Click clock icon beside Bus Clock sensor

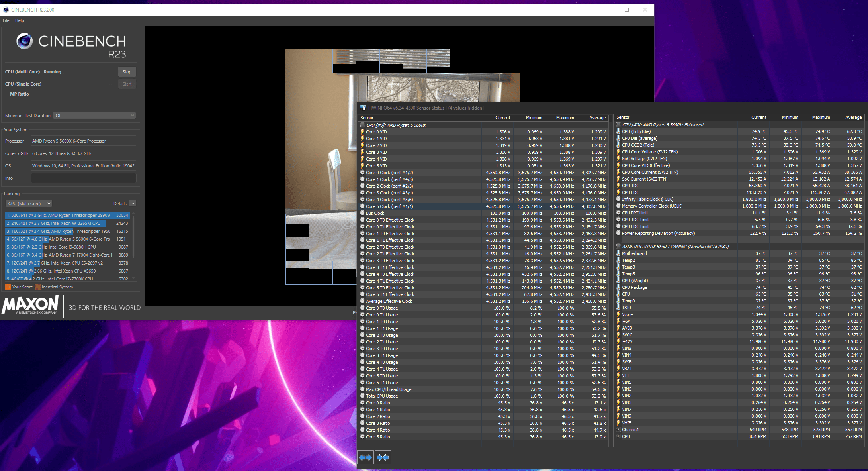[x=362, y=213]
